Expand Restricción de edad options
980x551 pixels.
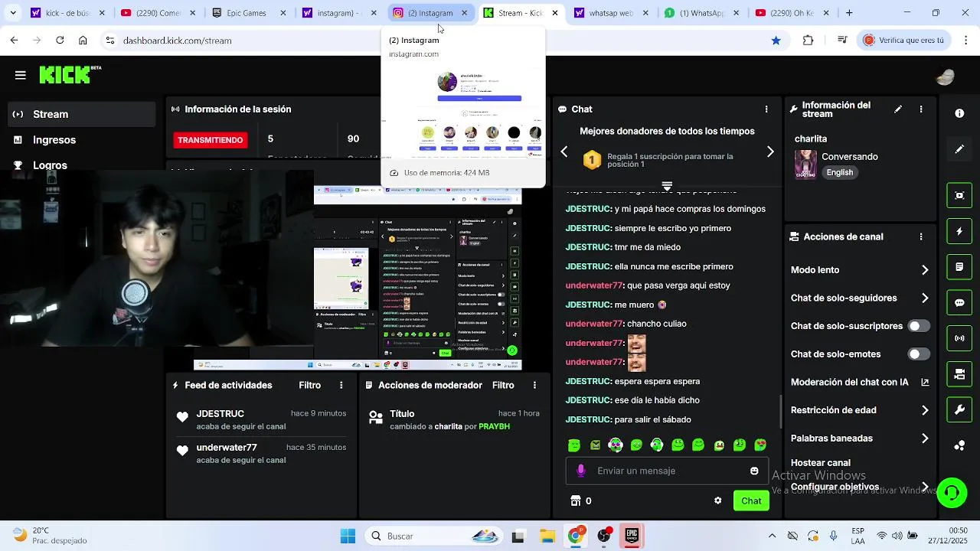pos(925,410)
